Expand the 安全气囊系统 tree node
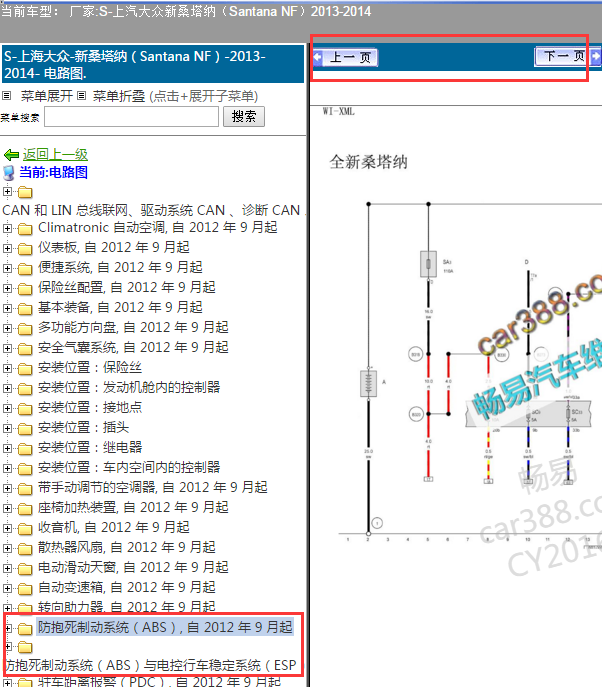602x687 pixels. coord(7,348)
